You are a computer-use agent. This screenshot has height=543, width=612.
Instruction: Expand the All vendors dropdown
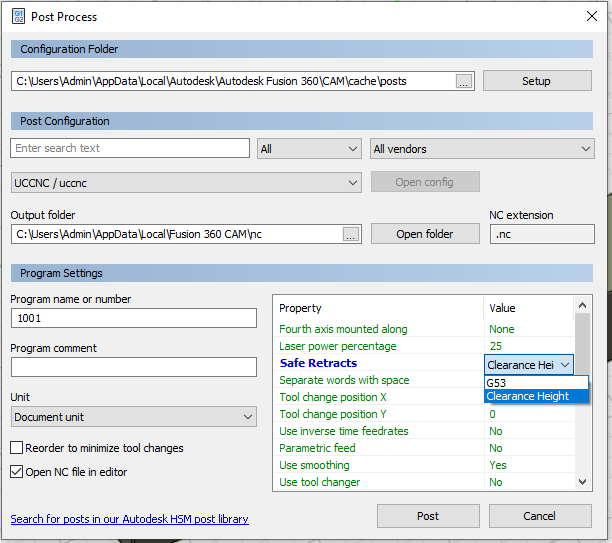pos(482,149)
